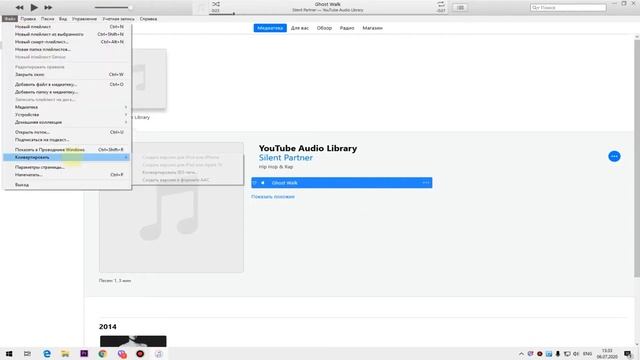
Task: Expand the Домашняя коллекция submenu
Action: (67, 122)
